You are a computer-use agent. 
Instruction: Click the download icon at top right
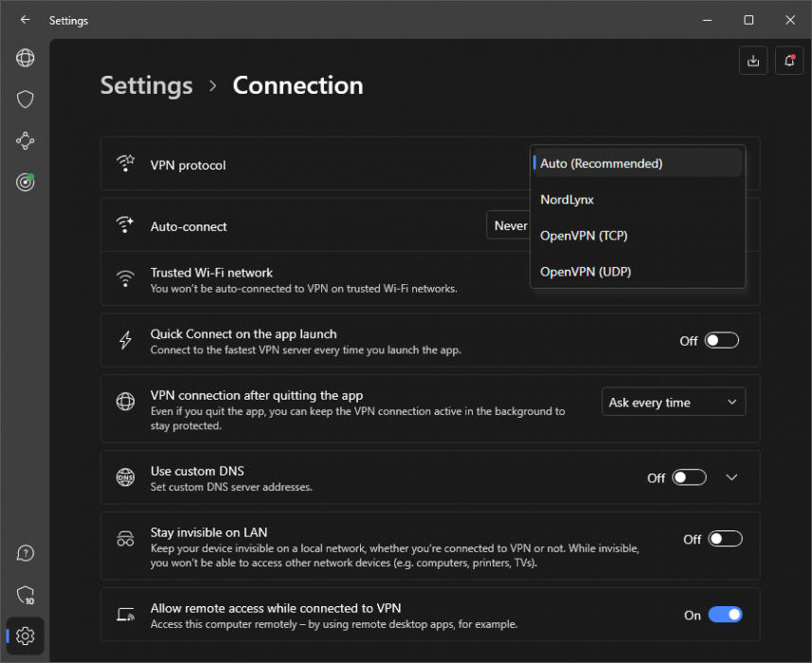click(x=753, y=61)
